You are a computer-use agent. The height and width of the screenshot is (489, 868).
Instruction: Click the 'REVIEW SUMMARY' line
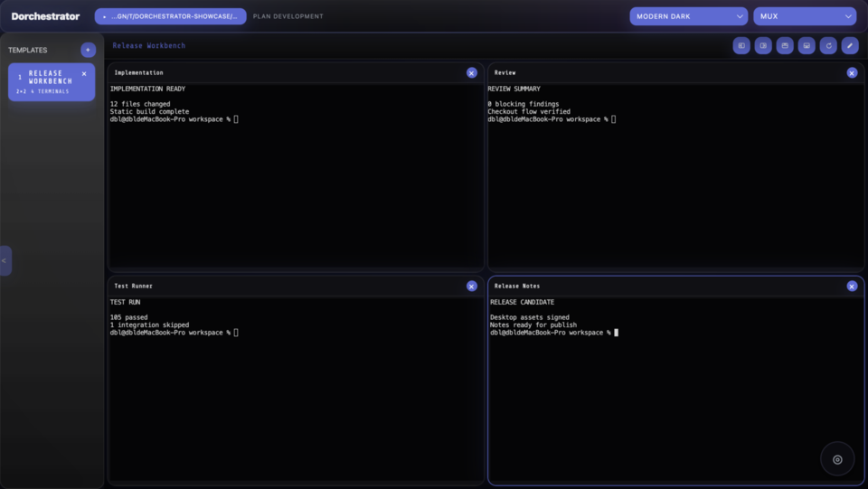(514, 89)
